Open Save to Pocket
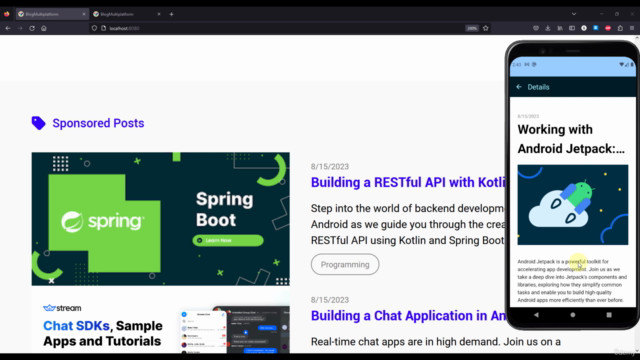The image size is (640, 360). [536, 28]
